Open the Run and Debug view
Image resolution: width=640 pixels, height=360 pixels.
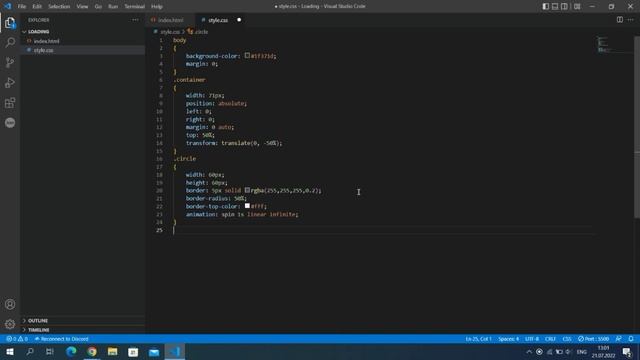(10, 82)
